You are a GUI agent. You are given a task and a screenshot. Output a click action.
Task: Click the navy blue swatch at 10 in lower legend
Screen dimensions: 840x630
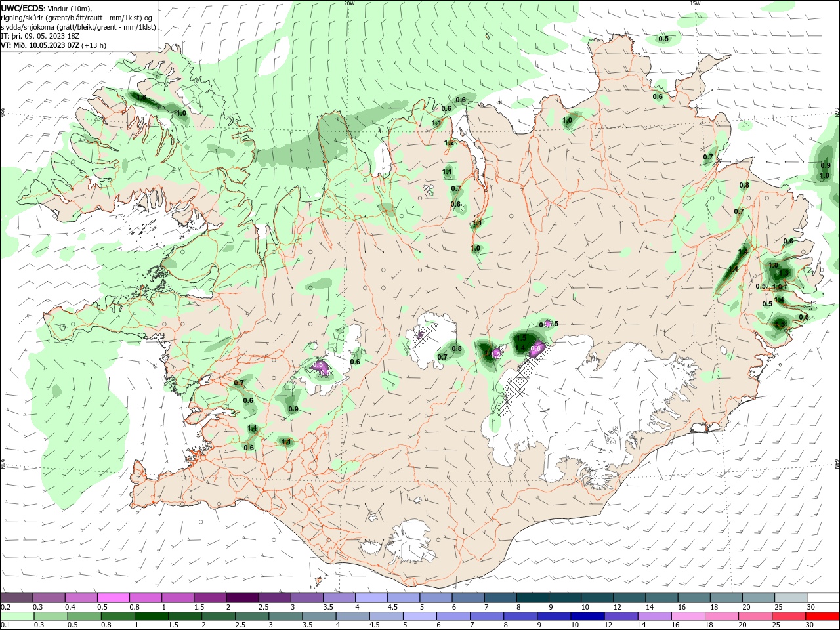point(587,616)
